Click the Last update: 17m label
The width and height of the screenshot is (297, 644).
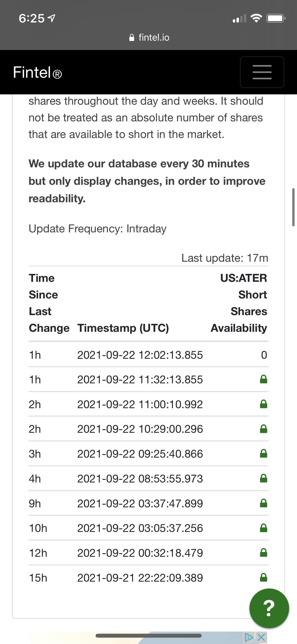tap(224, 258)
